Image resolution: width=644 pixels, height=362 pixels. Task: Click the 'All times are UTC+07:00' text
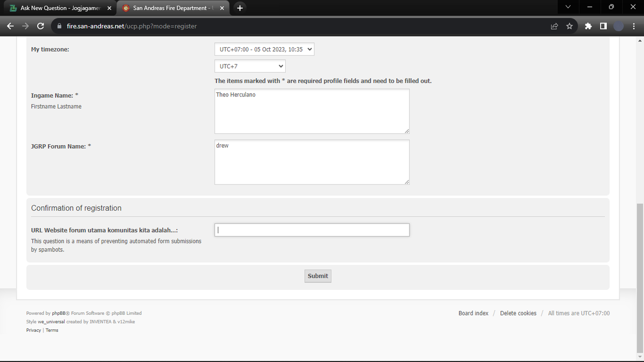[x=579, y=313]
